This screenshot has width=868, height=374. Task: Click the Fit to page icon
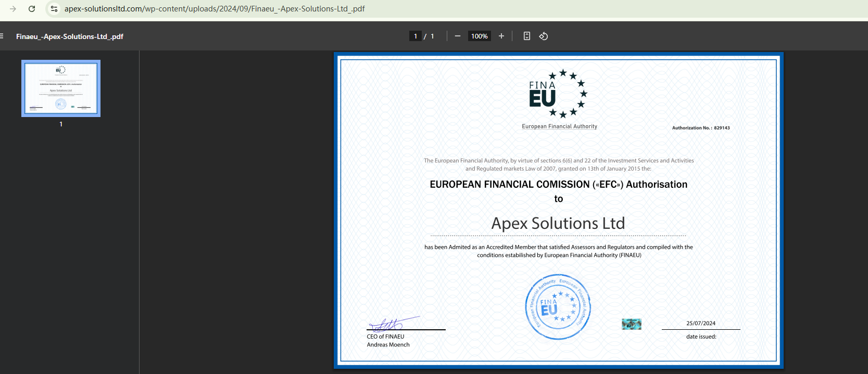tap(526, 36)
